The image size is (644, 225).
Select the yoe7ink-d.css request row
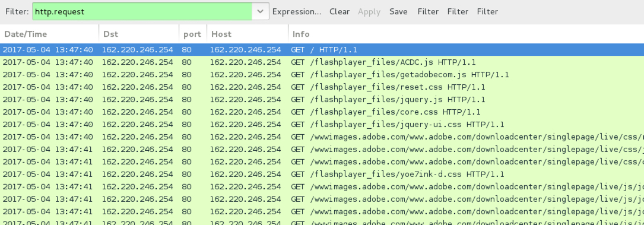coord(322,174)
